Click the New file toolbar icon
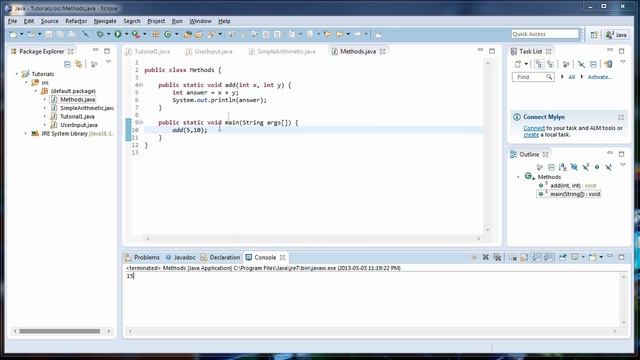Screen dimensions: 640x360 click(13, 34)
